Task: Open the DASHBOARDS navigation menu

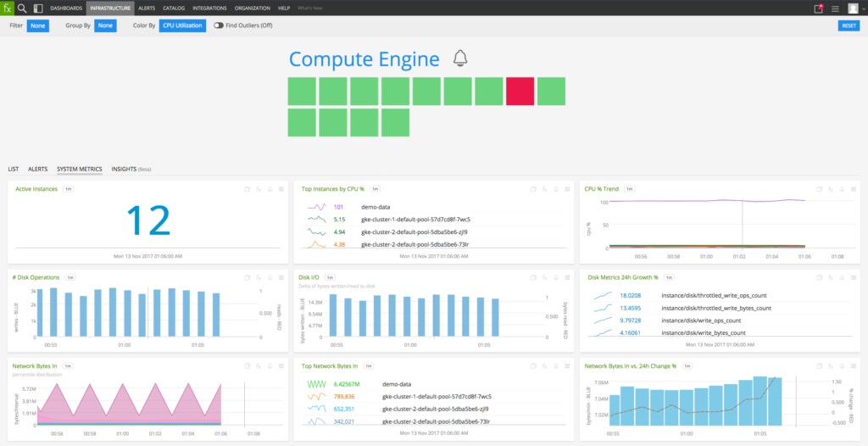Action: click(x=66, y=8)
